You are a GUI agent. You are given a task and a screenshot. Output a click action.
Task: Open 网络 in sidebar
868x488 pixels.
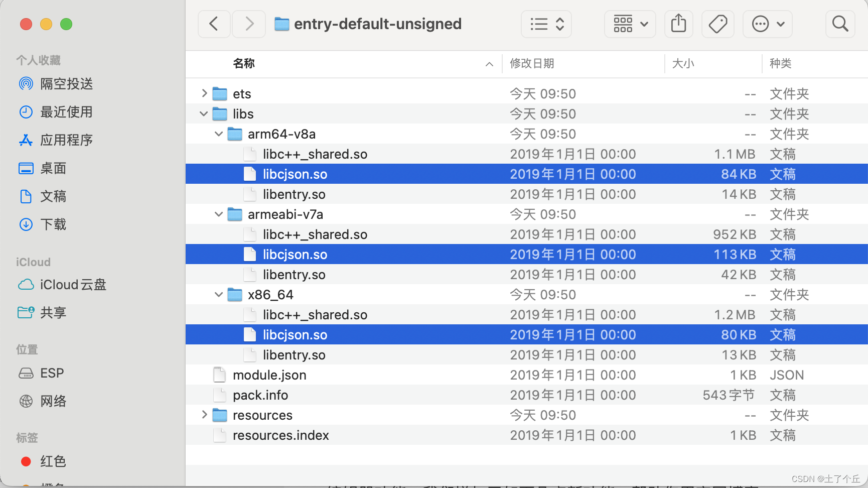[x=43, y=401]
